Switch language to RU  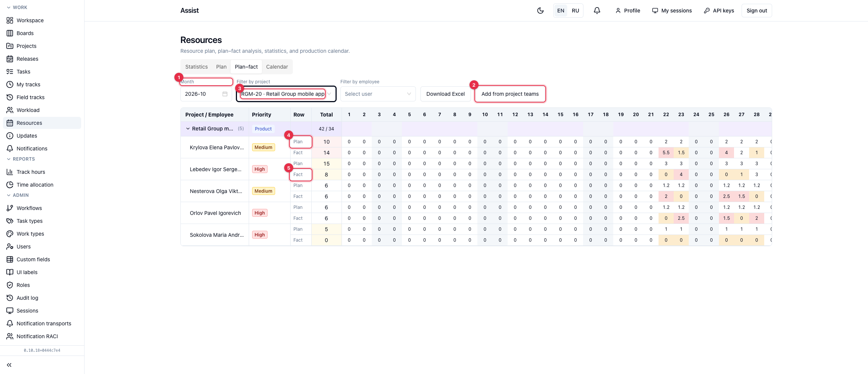pos(575,11)
